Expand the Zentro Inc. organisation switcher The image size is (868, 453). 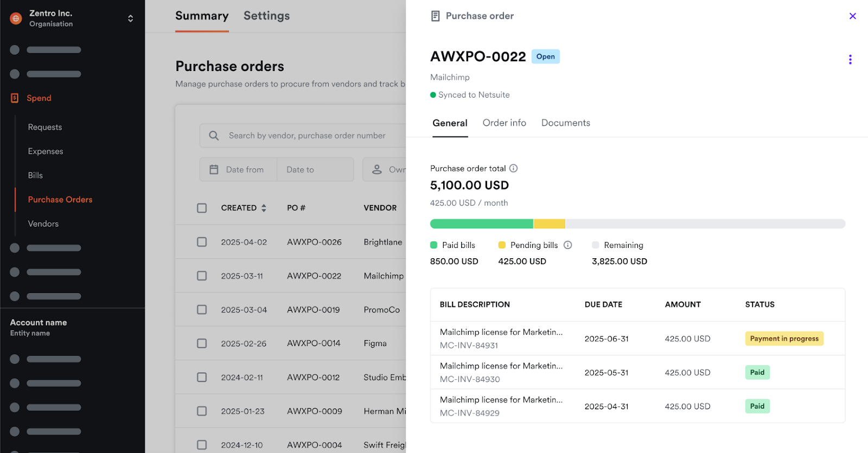(130, 18)
